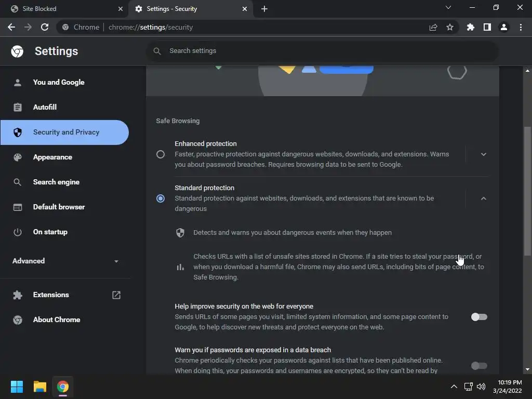Click the browser back arrow
Image resolution: width=532 pixels, height=399 pixels.
point(11,27)
